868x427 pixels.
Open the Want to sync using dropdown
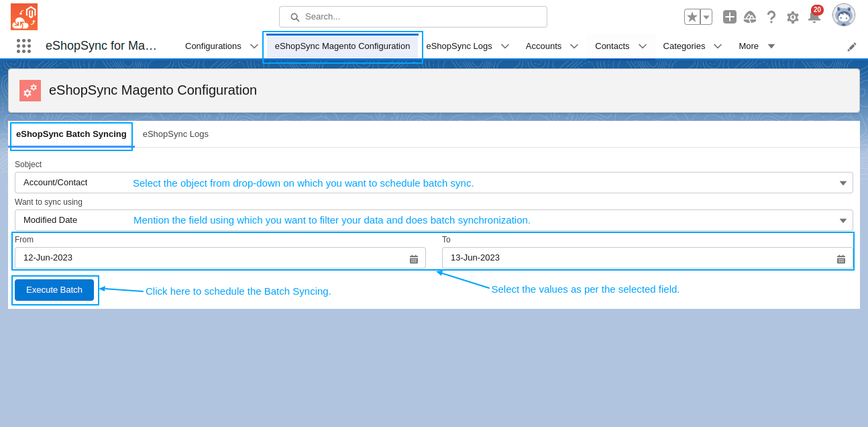click(x=434, y=220)
